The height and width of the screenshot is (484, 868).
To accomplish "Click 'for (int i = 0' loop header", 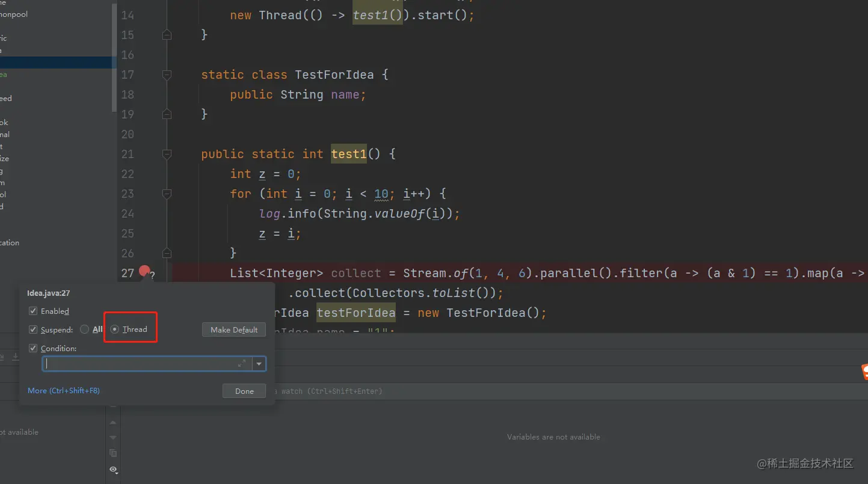I will [x=280, y=194].
